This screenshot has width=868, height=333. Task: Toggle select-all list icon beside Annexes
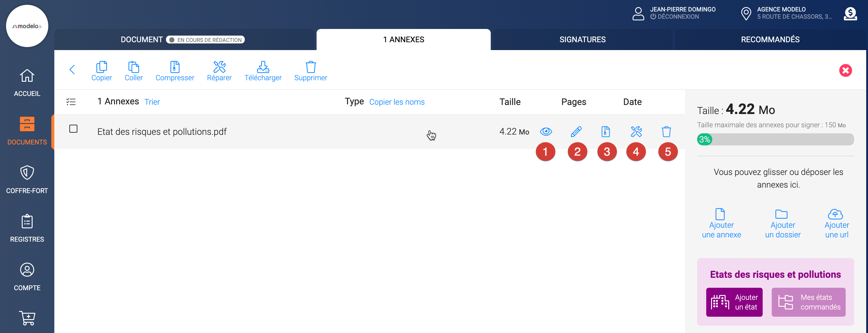pos(71,102)
